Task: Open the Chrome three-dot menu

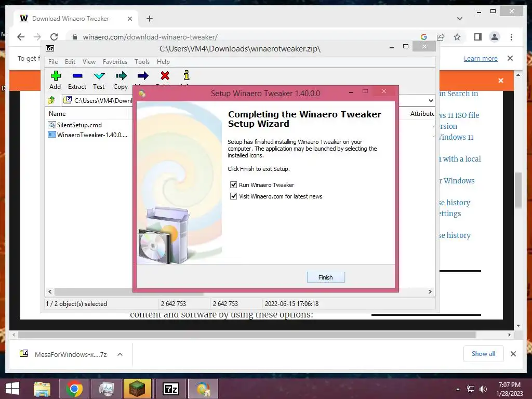Action: (x=511, y=37)
